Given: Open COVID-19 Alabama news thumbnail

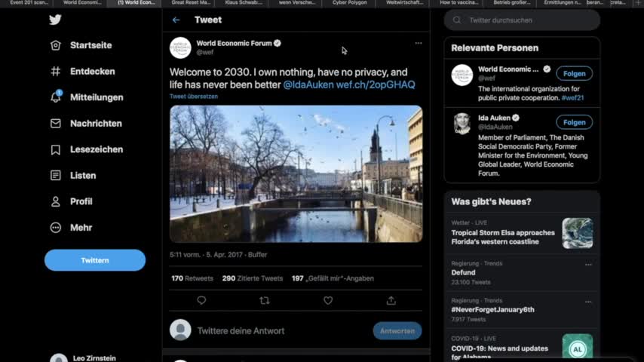Looking at the screenshot, I should coord(578,348).
